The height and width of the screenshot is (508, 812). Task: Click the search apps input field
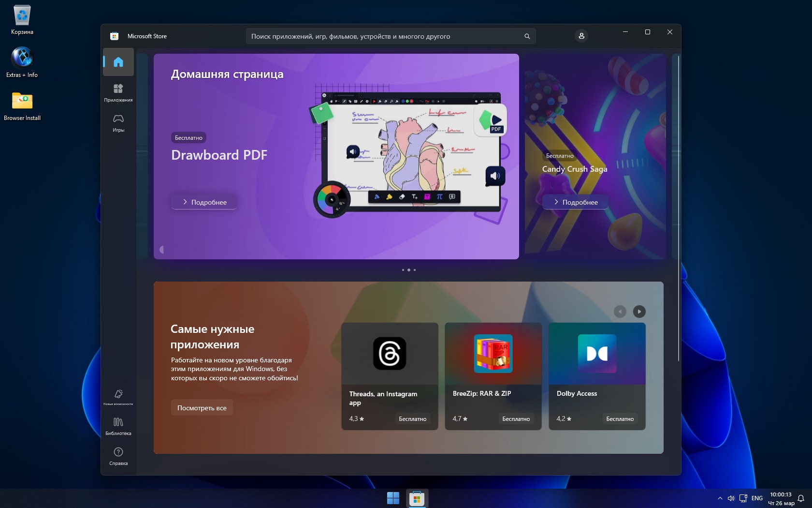pyautogui.click(x=382, y=36)
